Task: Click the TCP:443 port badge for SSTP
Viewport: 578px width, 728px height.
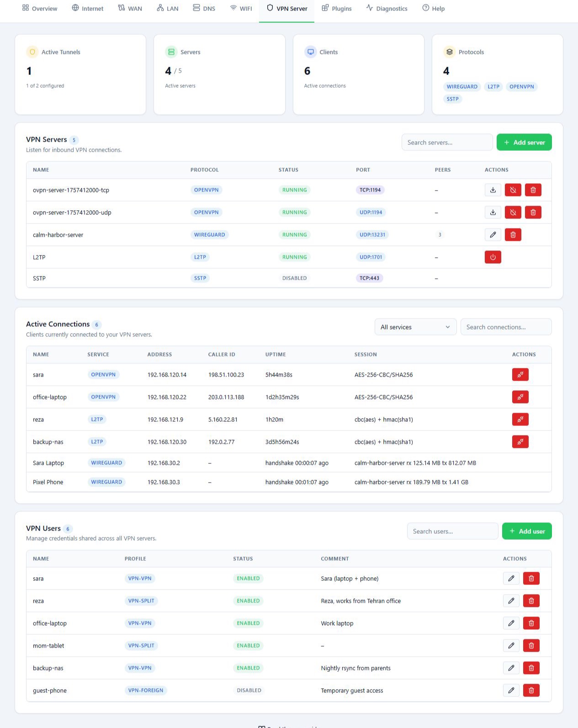Action: click(x=369, y=278)
